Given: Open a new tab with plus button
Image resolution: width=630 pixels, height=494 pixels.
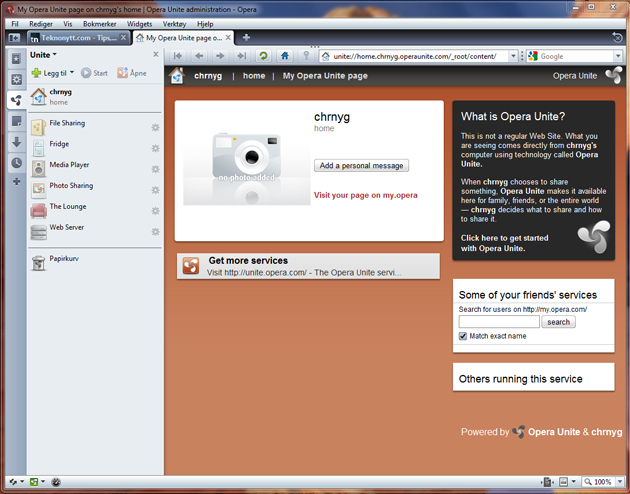Looking at the screenshot, I should (x=246, y=37).
